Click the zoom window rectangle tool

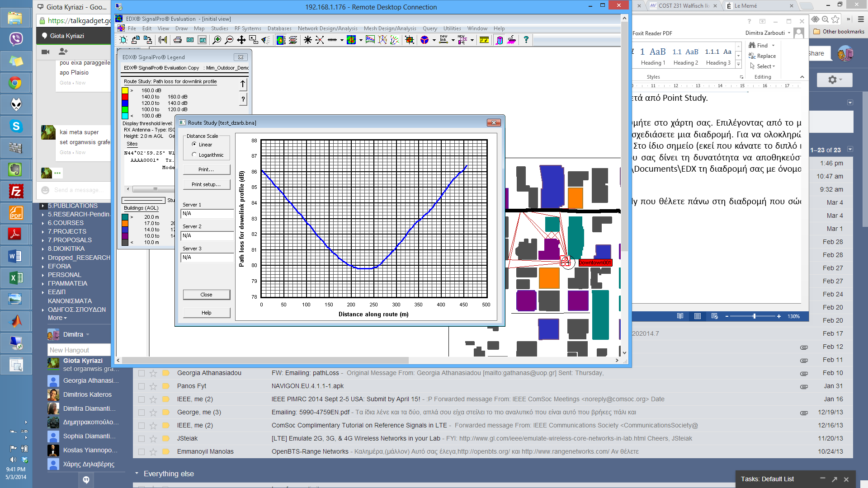[x=253, y=40]
